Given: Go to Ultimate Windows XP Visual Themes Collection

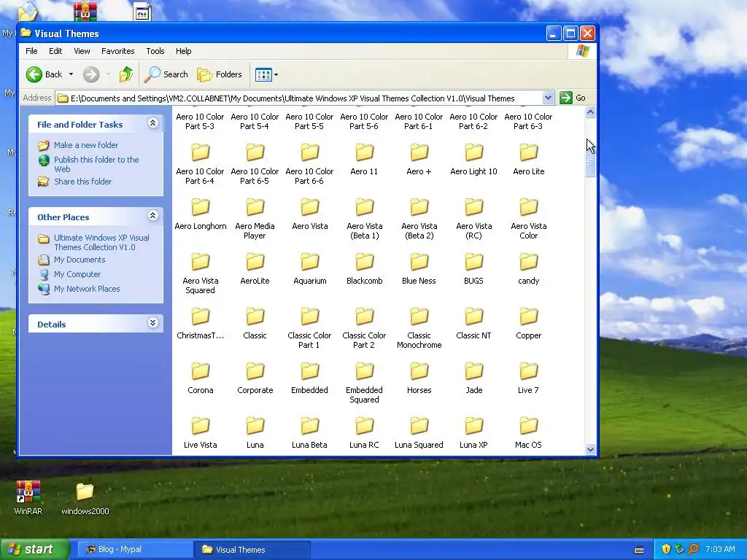Looking at the screenshot, I should click(x=101, y=242).
